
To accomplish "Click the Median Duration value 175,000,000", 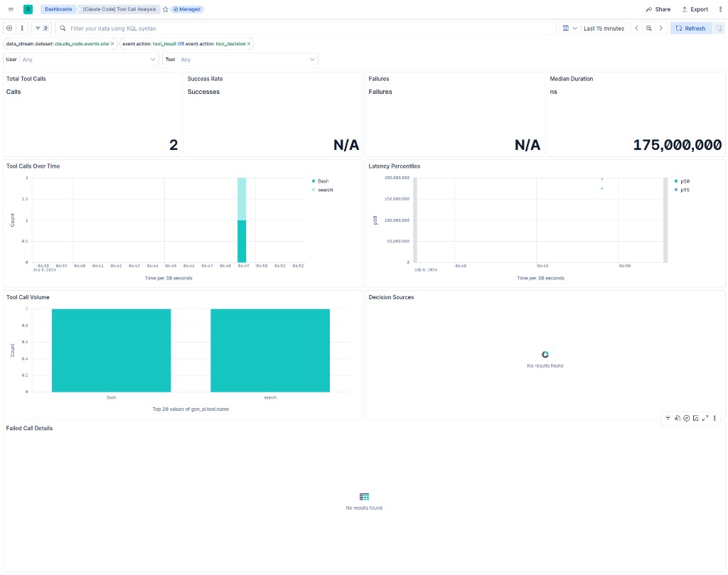I will (x=678, y=145).
